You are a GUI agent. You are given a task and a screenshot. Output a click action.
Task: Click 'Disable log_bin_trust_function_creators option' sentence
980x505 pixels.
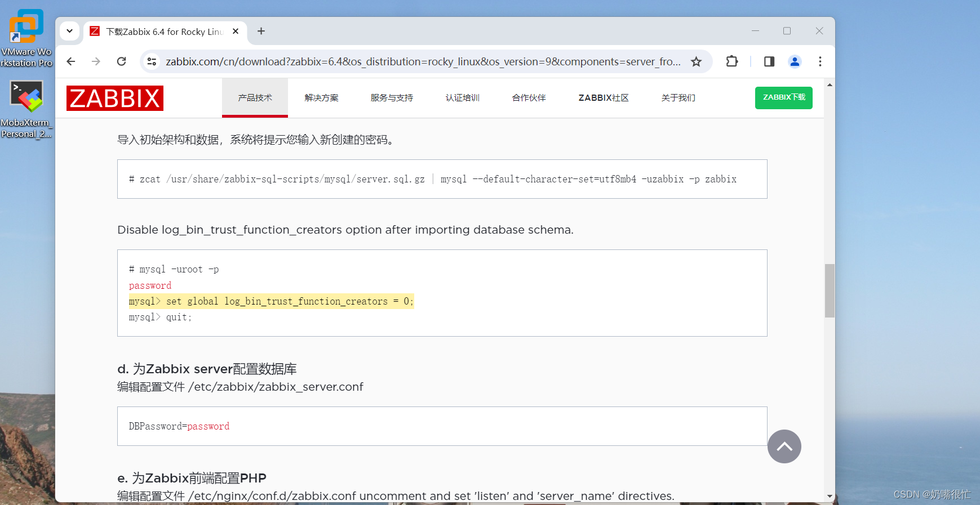tap(345, 230)
